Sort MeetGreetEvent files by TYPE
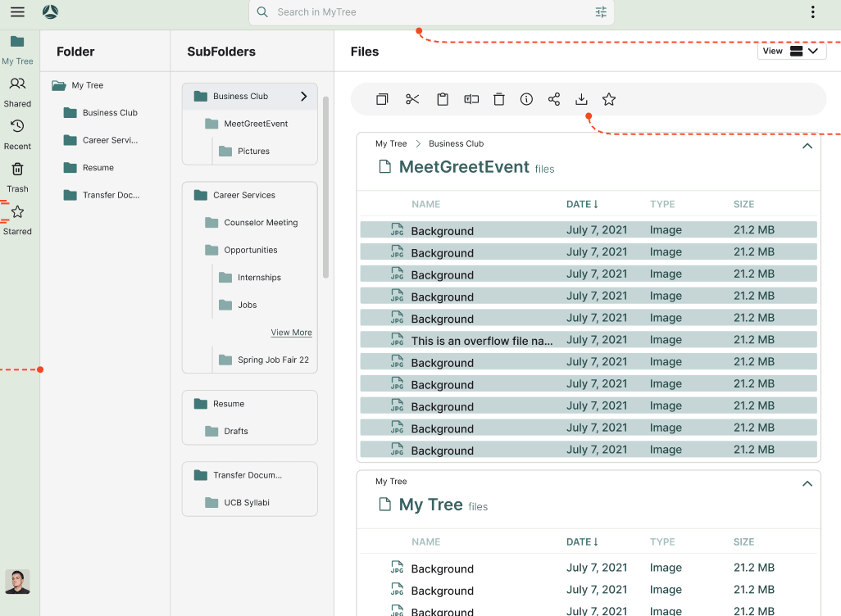 pyautogui.click(x=662, y=204)
